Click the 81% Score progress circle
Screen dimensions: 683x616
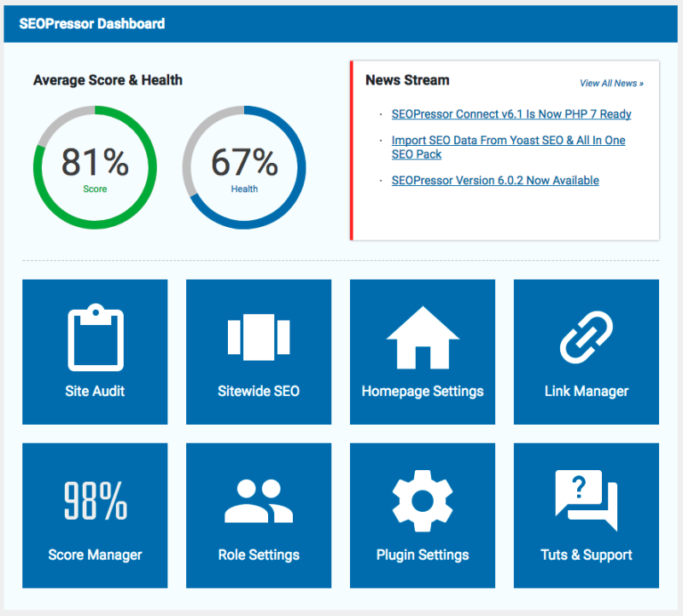(x=95, y=167)
